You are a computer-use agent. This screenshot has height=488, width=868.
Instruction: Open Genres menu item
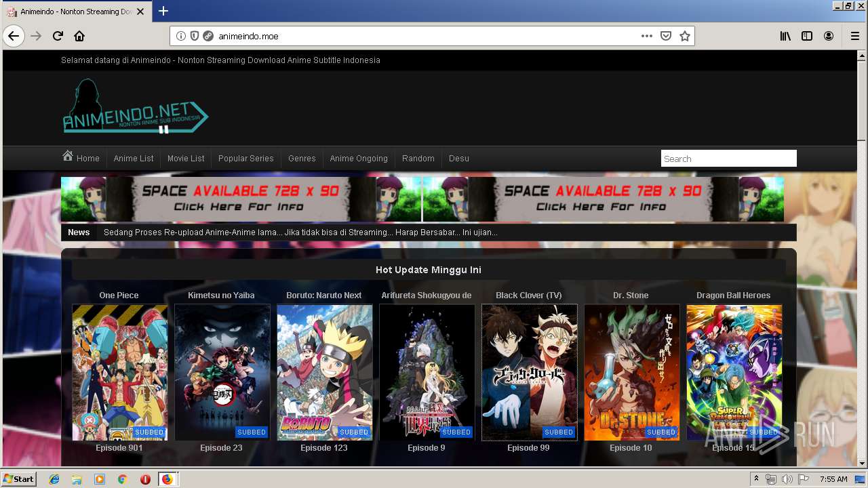click(302, 158)
